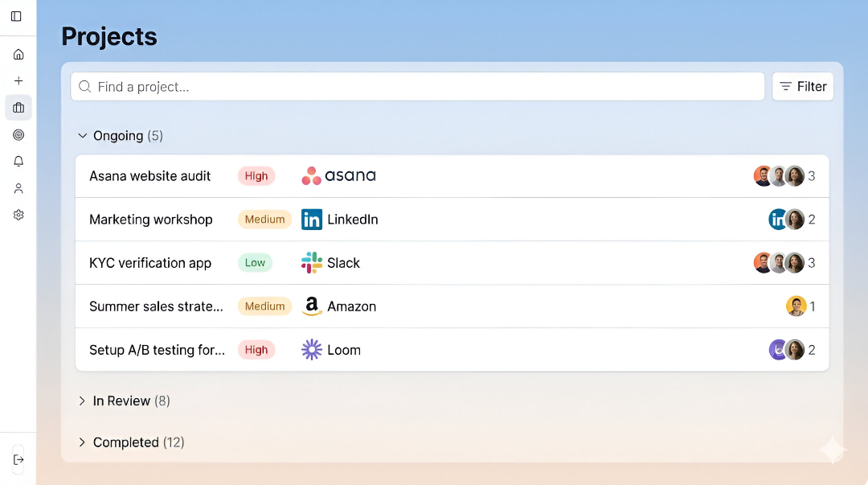The image size is (868, 485).
Task: Open notifications via the bell icon
Action: pos(18,161)
